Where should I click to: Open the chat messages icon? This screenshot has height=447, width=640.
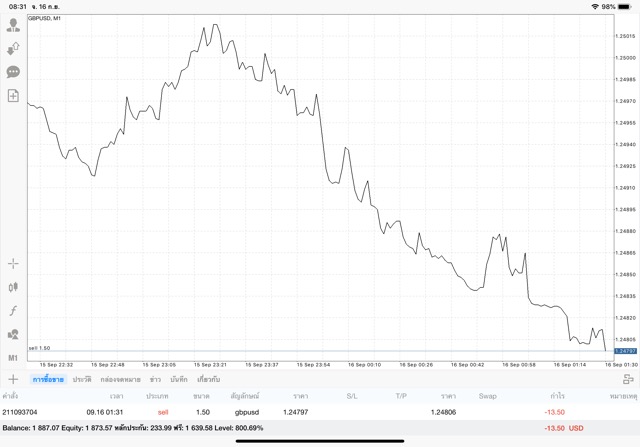tap(13, 72)
